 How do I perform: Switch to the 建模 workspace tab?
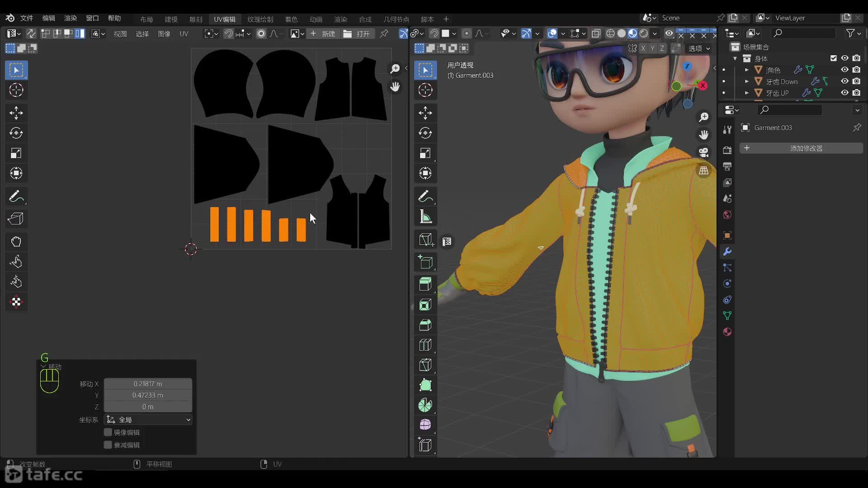[171, 19]
